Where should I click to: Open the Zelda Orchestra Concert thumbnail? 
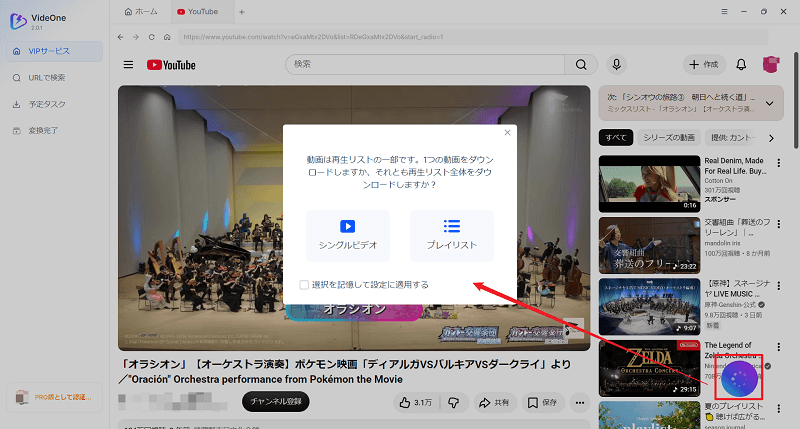649,368
